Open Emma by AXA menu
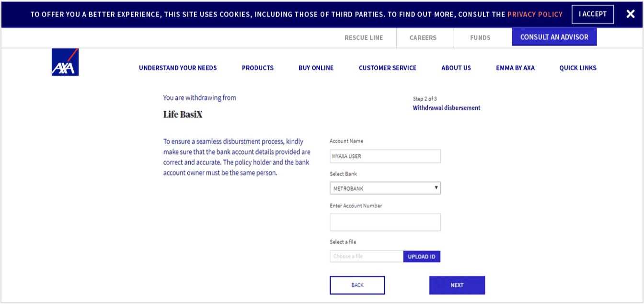Viewport: 644px width, 304px height. point(515,68)
